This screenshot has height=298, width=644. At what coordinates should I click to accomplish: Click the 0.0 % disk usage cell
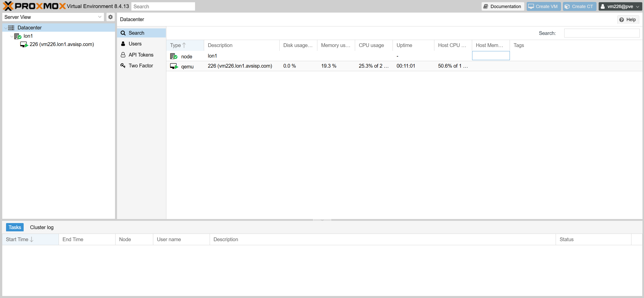pyautogui.click(x=298, y=66)
